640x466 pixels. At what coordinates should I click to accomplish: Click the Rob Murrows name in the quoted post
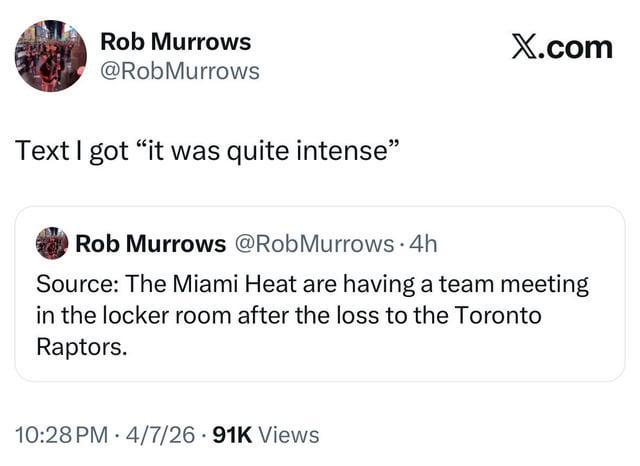pyautogui.click(x=151, y=243)
